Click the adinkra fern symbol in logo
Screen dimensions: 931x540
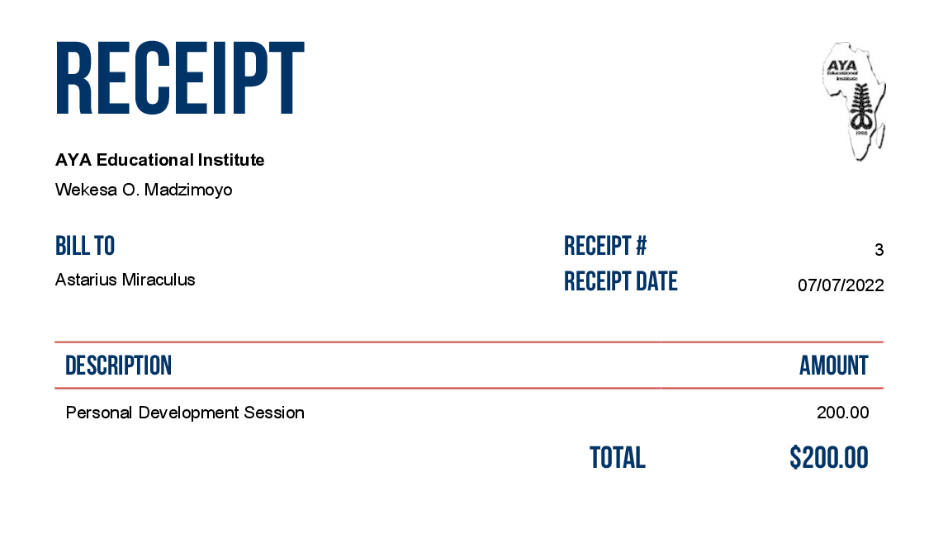pyautogui.click(x=861, y=106)
